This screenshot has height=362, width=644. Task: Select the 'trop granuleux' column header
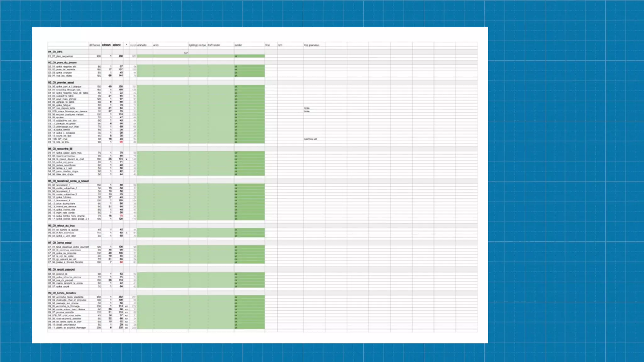coord(312,45)
